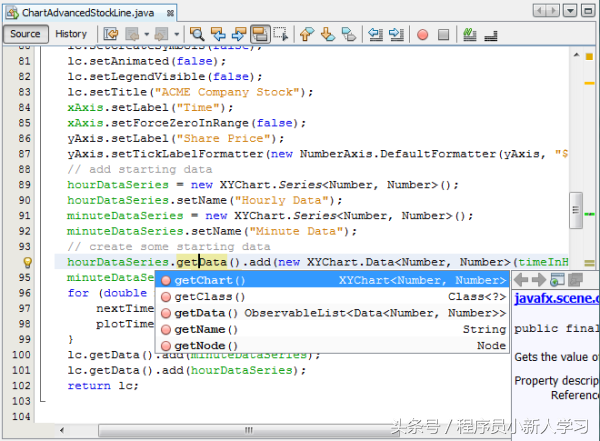Image resolution: width=600 pixels, height=441 pixels.
Task: Jump to the previous search occurrence
Action: point(217,34)
